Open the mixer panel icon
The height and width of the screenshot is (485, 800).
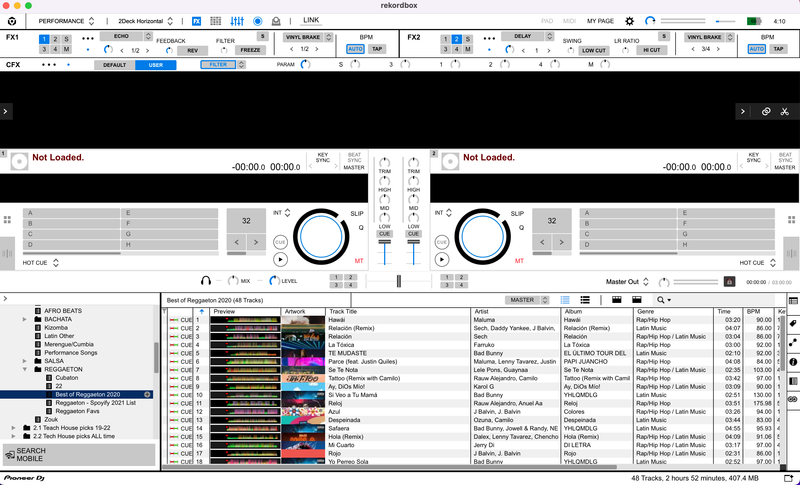[x=238, y=20]
